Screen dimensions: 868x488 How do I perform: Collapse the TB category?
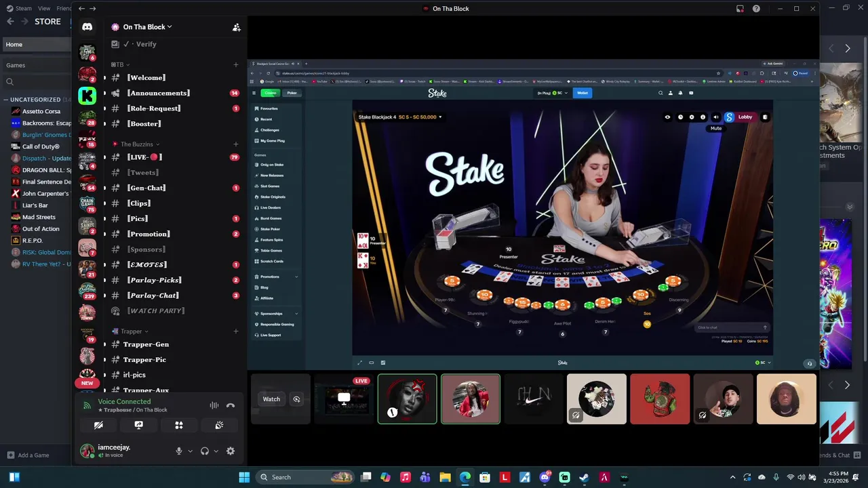pos(120,64)
